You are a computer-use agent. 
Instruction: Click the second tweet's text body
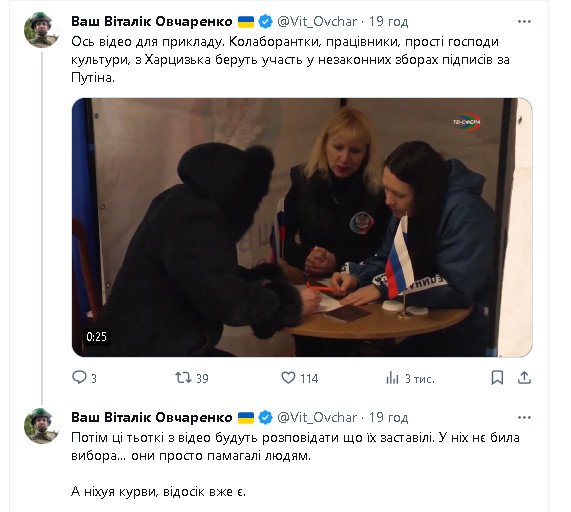pos(295,464)
